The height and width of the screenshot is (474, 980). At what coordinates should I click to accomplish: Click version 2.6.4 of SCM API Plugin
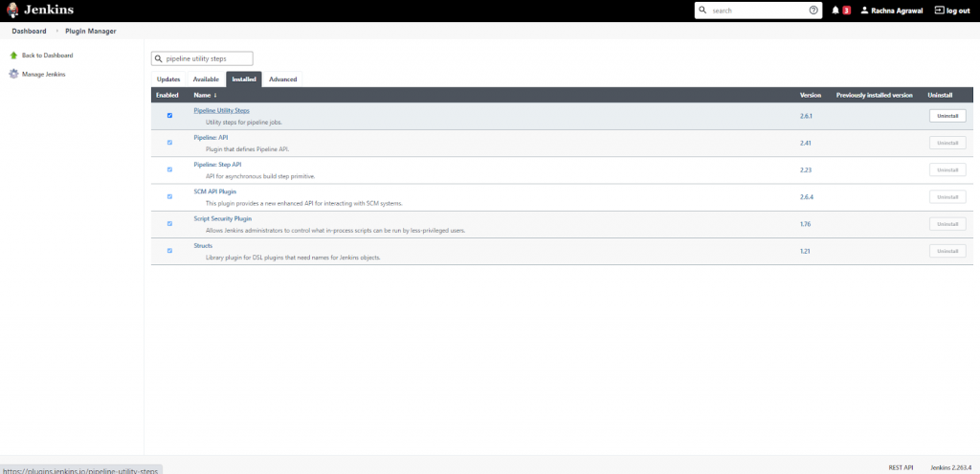[807, 197]
